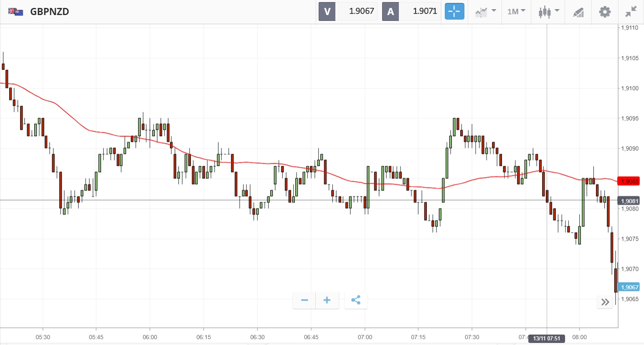644x345 pixels.
Task: Open the compare chart dropdown
Action: pyautogui.click(x=485, y=12)
